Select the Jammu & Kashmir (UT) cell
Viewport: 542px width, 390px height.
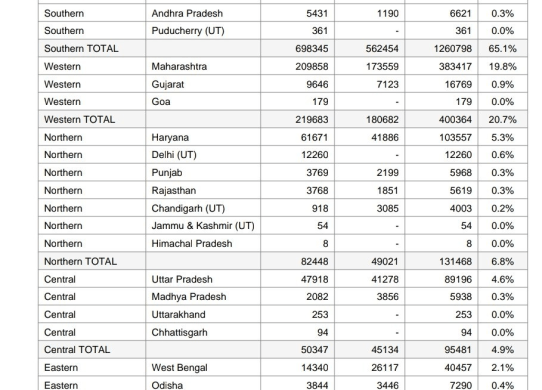coord(203,226)
